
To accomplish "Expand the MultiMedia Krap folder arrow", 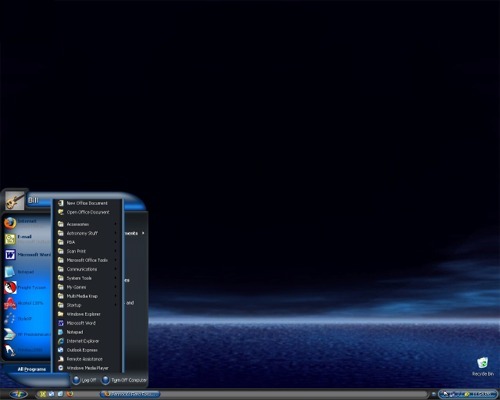I will (116, 296).
